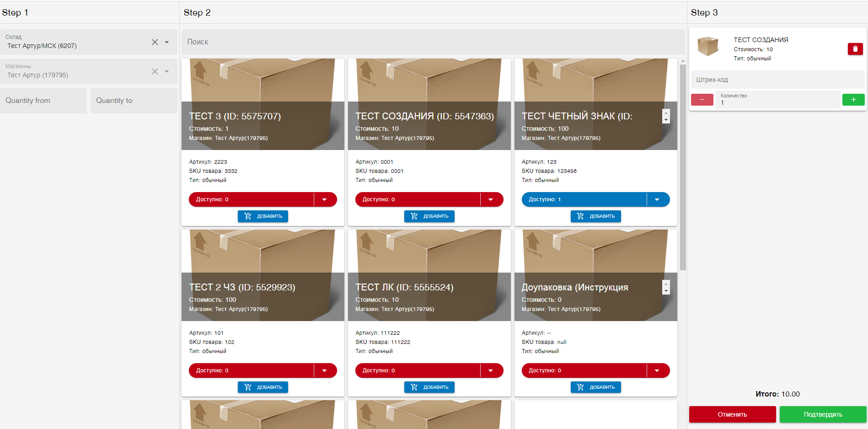868x429 pixels.
Task: Click Доступно: 0 bar for ТЕСТ 3
Action: click(x=252, y=199)
